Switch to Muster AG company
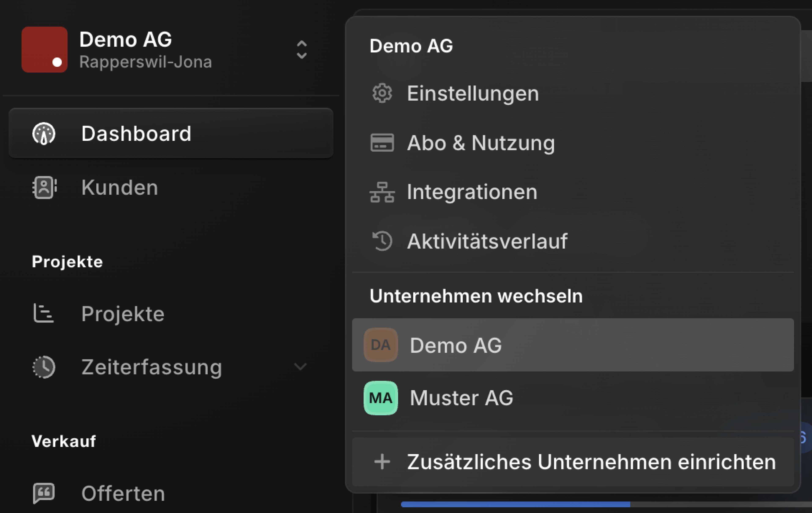 (573, 398)
